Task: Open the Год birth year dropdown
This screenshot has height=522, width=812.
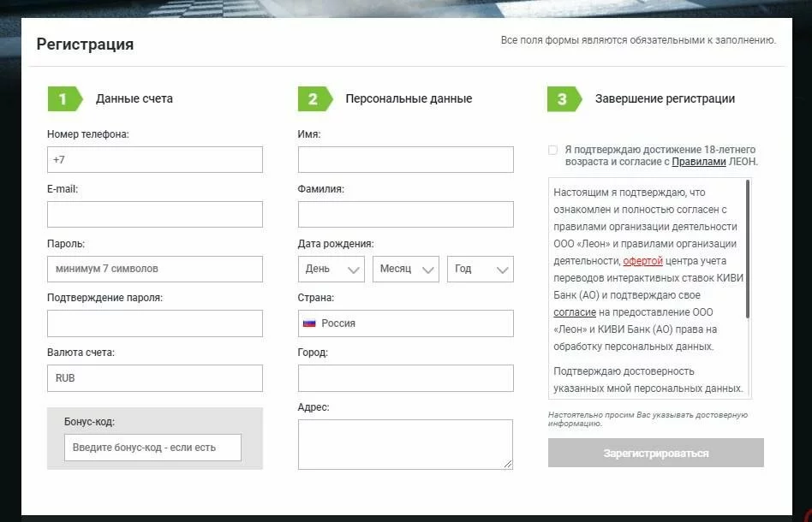Action: pyautogui.click(x=480, y=269)
